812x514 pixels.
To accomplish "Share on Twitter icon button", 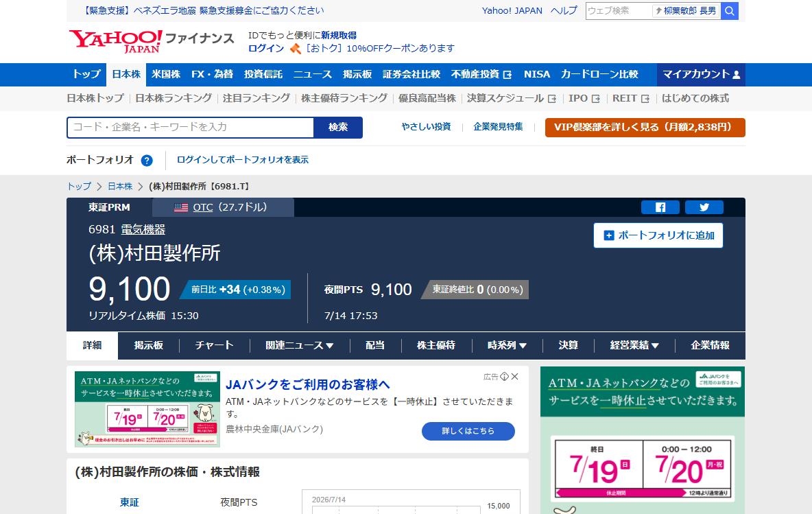I will tap(704, 207).
